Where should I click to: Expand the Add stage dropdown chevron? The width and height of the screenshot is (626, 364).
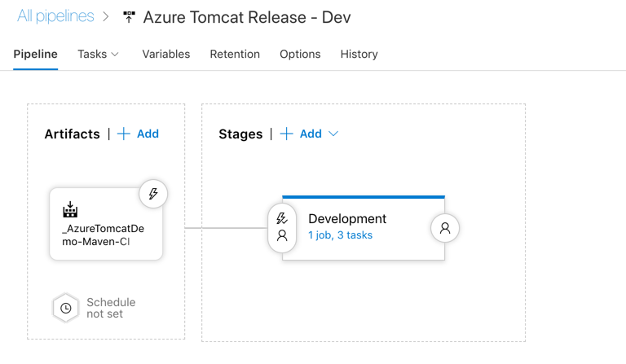point(333,134)
